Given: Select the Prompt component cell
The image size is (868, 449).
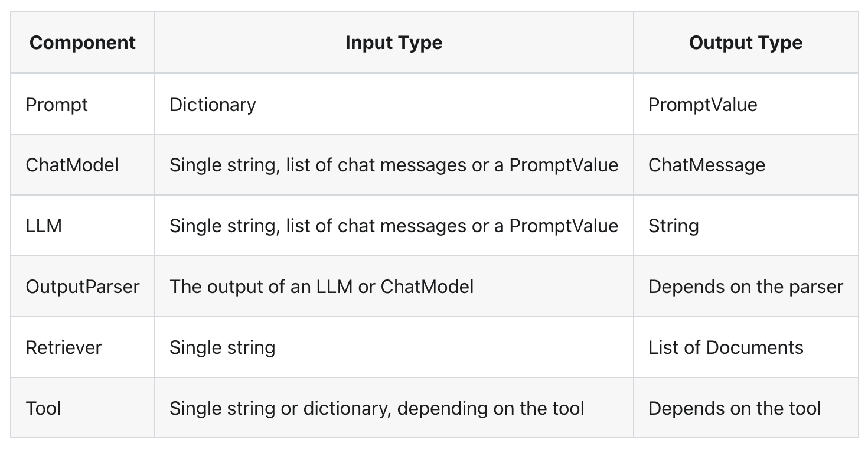Looking at the screenshot, I should coord(57,105).
